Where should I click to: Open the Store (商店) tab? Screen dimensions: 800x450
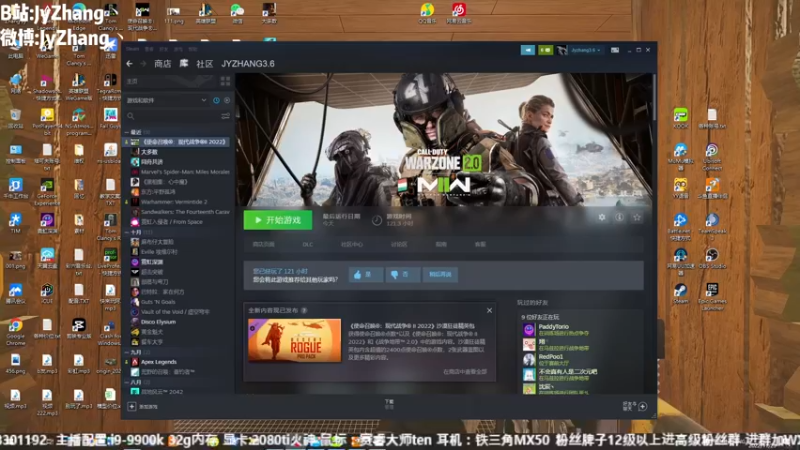(163, 64)
